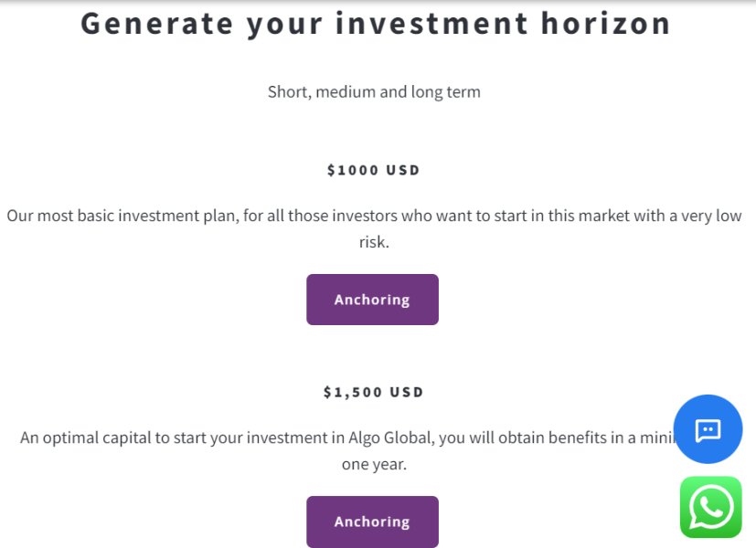Select the $1000 USD plan title
Viewport: 756px width, 548px height.
(373, 170)
